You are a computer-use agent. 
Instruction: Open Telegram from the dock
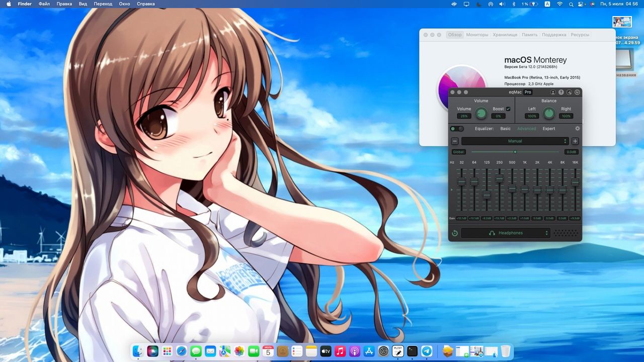427,351
